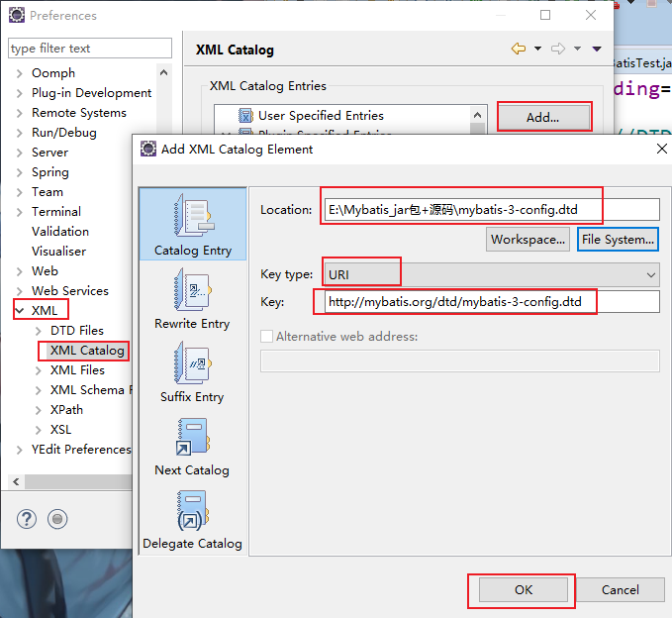Expand Remote Systems node
672x618 pixels.
click(x=19, y=113)
